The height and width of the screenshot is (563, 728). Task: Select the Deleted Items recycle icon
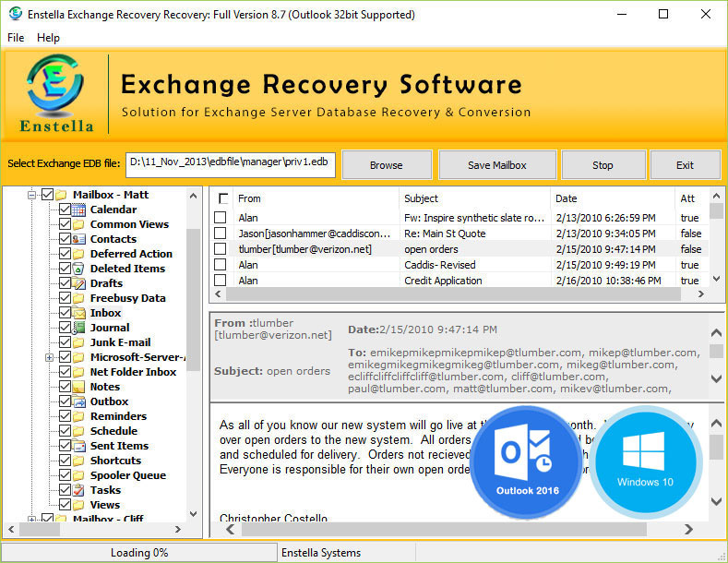point(79,269)
